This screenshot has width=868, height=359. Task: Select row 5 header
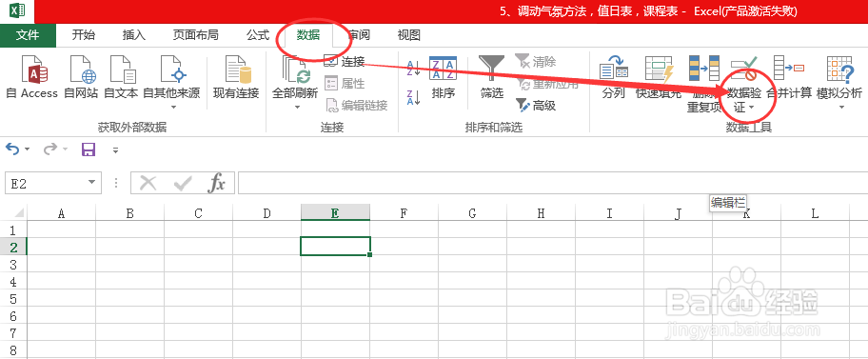point(13,299)
